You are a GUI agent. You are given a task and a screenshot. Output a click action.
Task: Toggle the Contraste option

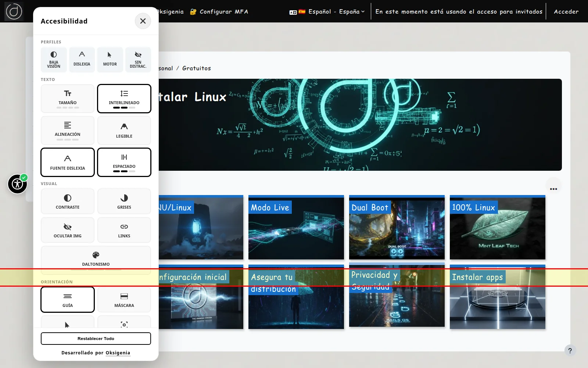click(x=68, y=201)
